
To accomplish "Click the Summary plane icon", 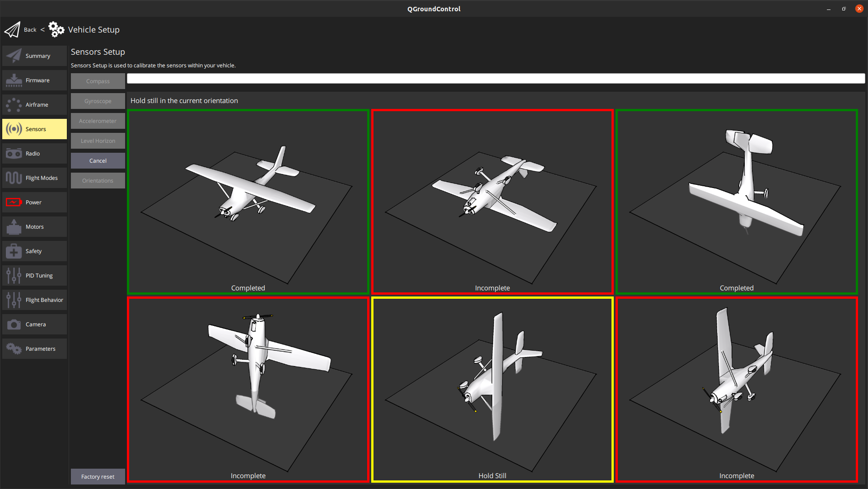I will [14, 56].
